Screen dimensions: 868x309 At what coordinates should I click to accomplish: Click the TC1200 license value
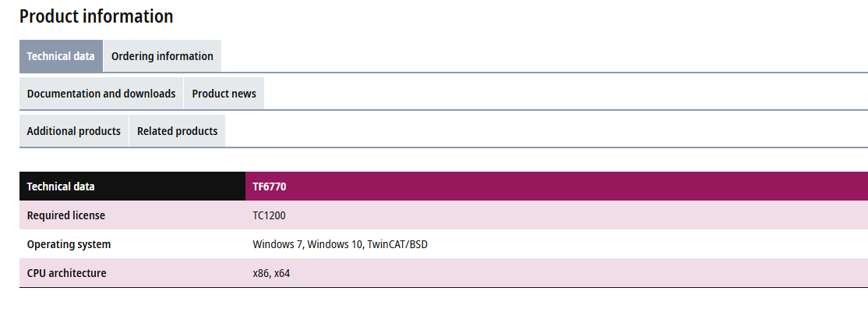(269, 215)
